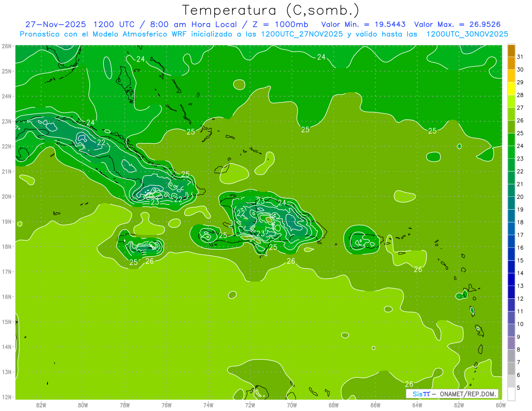Click the 16N latitude label

click(6, 297)
